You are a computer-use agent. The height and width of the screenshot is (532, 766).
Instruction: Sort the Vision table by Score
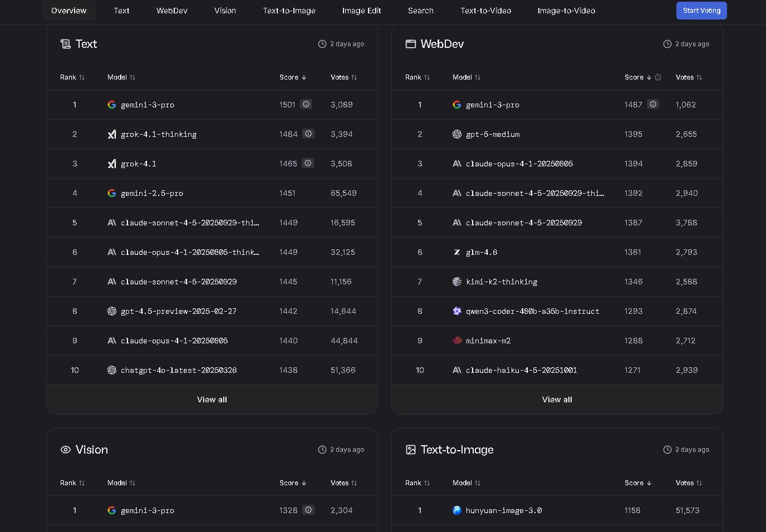[293, 483]
